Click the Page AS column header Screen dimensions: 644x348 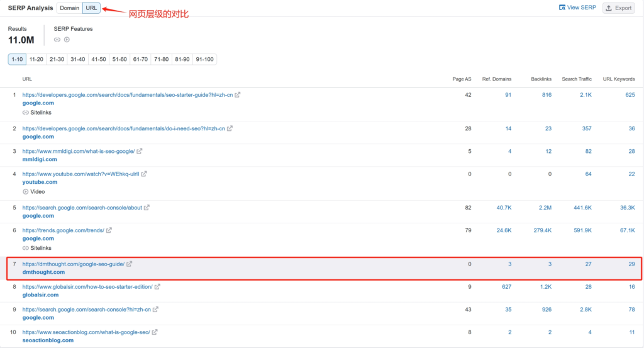[x=462, y=79]
